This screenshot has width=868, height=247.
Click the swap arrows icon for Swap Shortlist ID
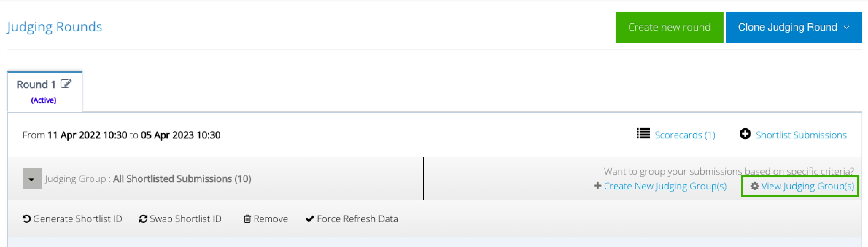click(143, 219)
